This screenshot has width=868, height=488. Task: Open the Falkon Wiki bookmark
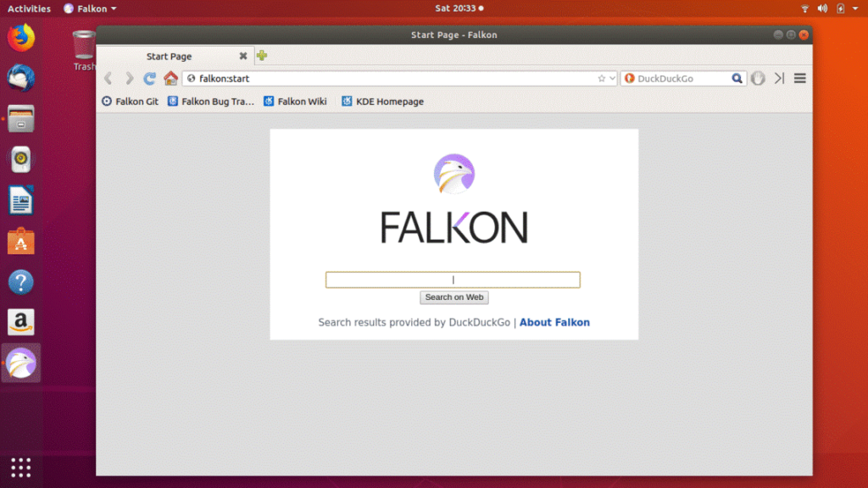point(295,102)
